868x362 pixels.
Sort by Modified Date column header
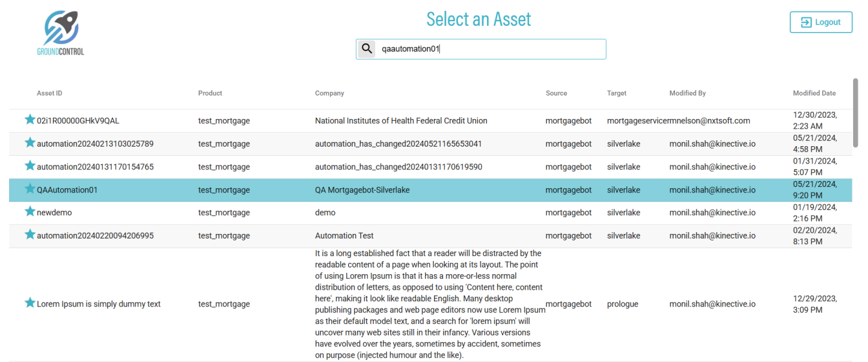tap(814, 93)
